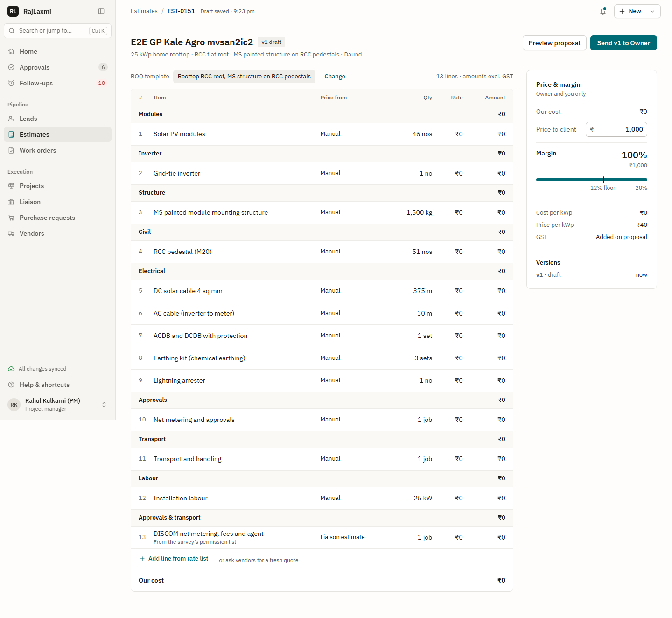Click the Leads person icon
This screenshot has width=672, height=618.
[x=11, y=119]
